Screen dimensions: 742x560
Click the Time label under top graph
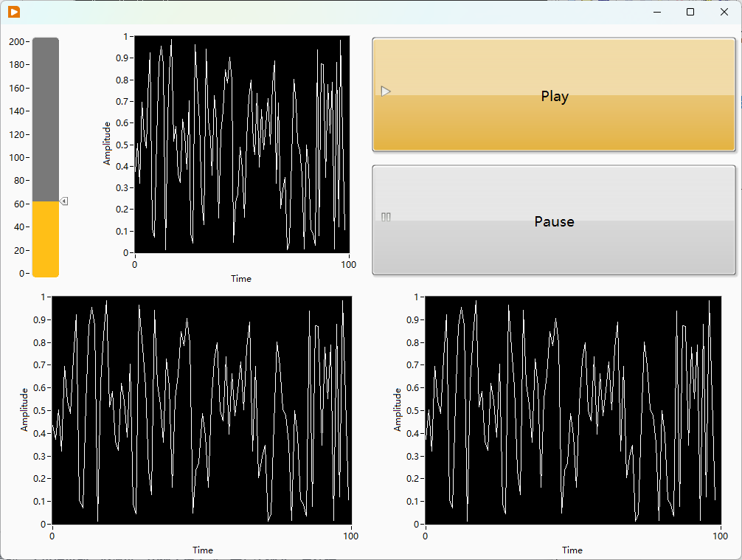point(241,279)
